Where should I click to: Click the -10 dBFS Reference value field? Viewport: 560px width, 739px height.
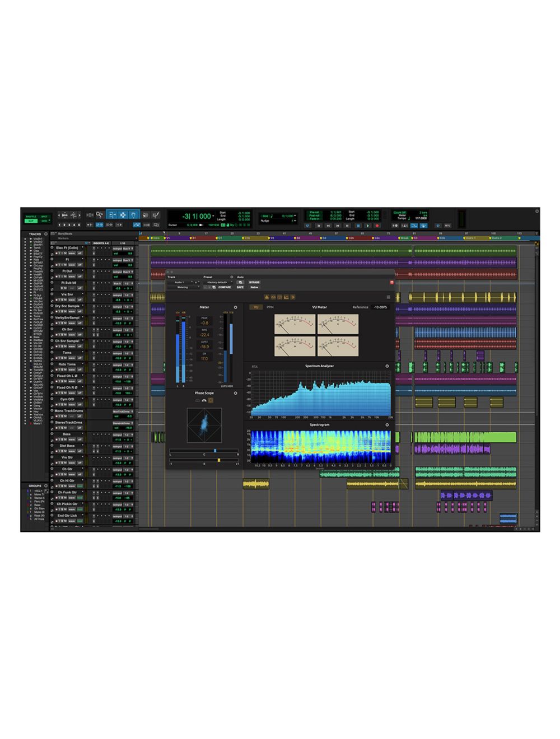pyautogui.click(x=379, y=306)
